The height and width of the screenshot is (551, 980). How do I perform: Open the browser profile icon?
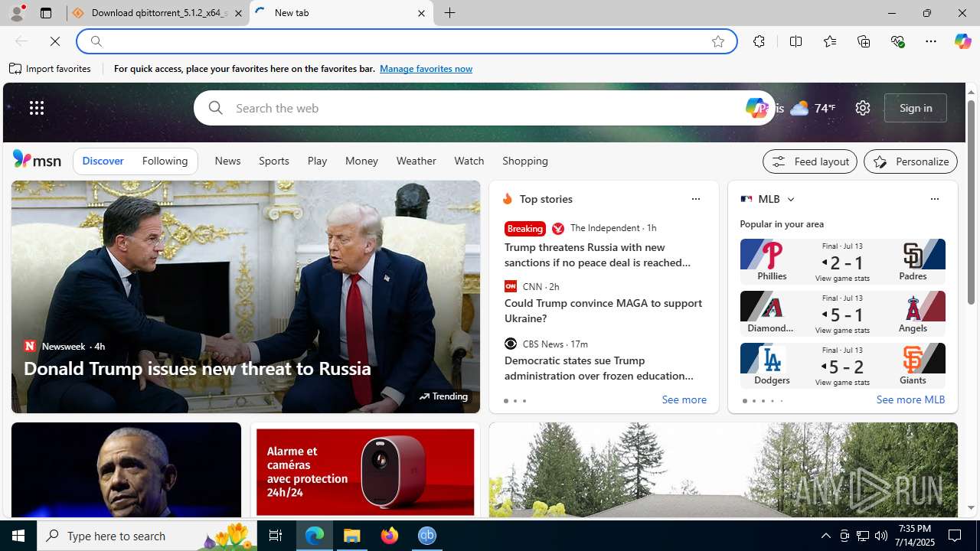coord(16,13)
